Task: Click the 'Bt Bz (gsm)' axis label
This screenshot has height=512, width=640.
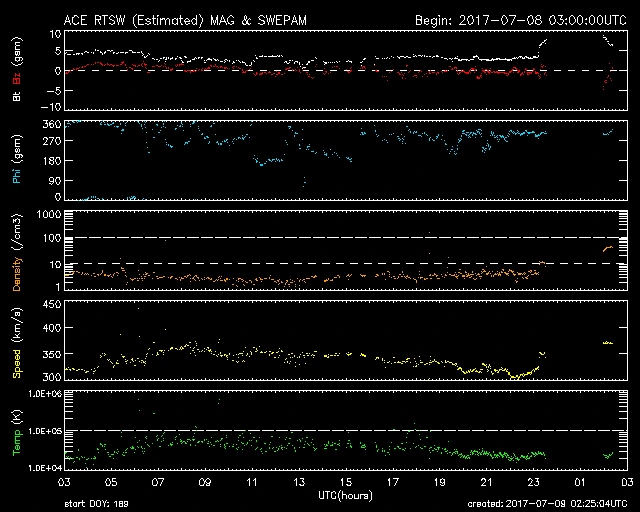Action: [x=17, y=69]
